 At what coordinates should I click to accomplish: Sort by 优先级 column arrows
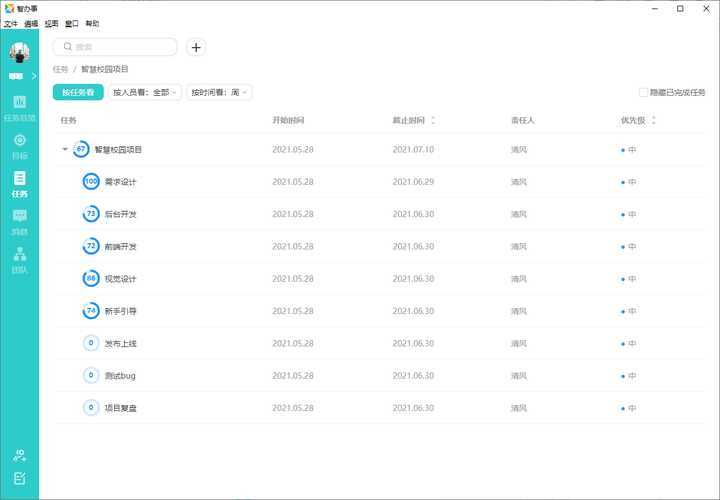pos(653,121)
